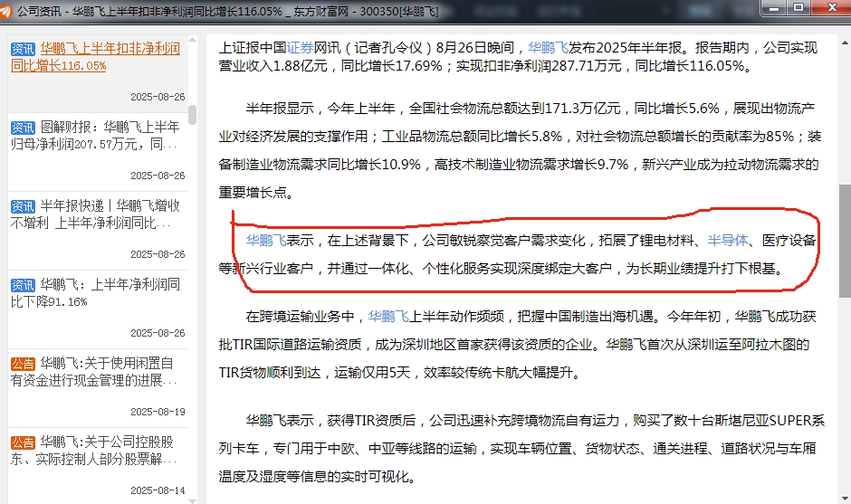This screenshot has height=504, width=851.
Task: Click article pane scroll-up arrow
Action: coord(845,42)
